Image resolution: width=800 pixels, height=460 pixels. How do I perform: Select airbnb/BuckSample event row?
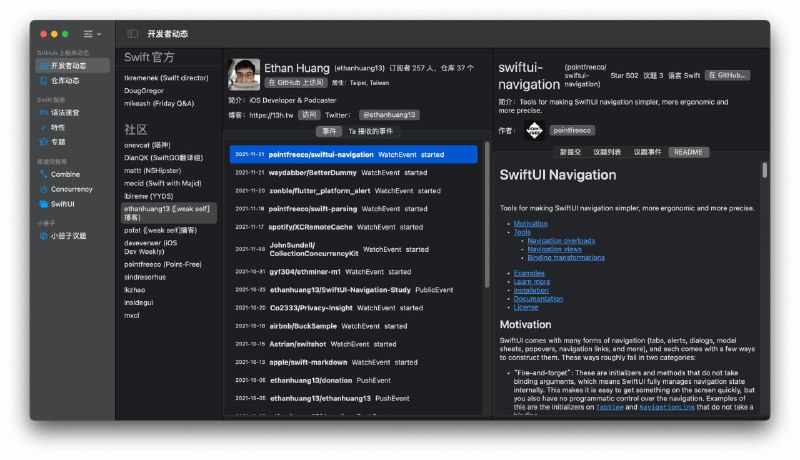click(x=354, y=326)
